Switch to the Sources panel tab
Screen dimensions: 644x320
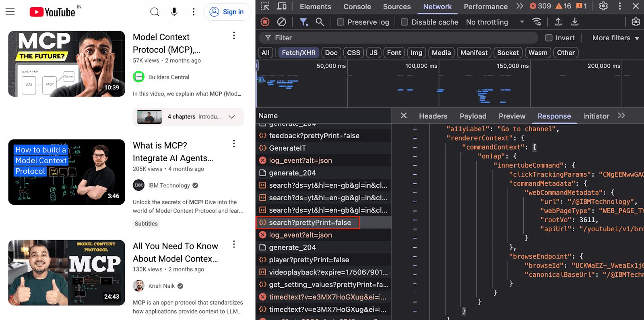(x=397, y=6)
